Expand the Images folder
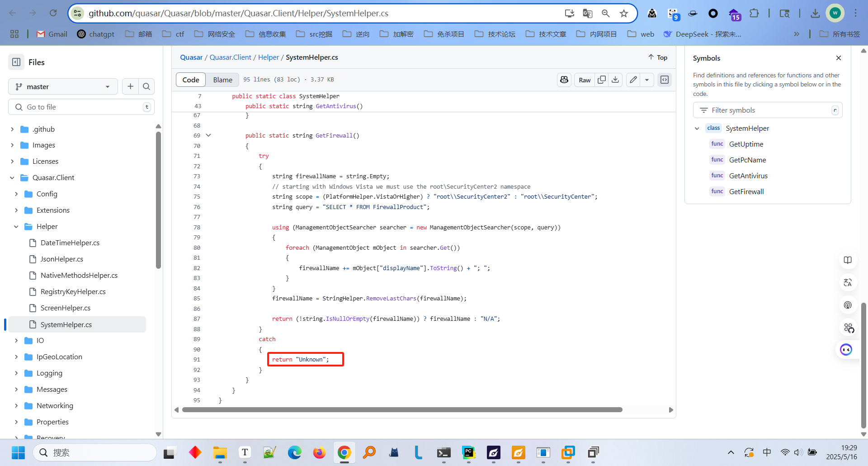Viewport: 868px width, 466px height. pyautogui.click(x=12, y=145)
